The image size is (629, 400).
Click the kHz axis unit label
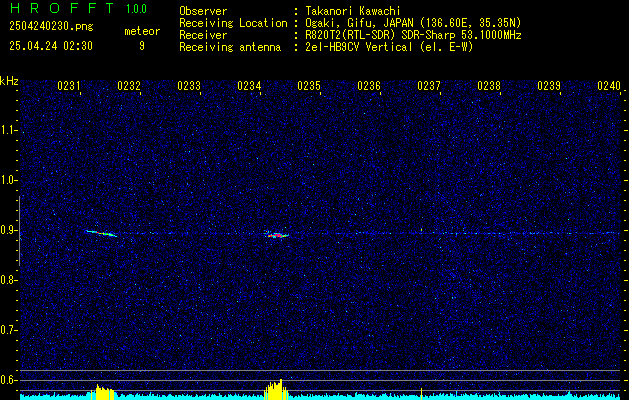(x=9, y=81)
